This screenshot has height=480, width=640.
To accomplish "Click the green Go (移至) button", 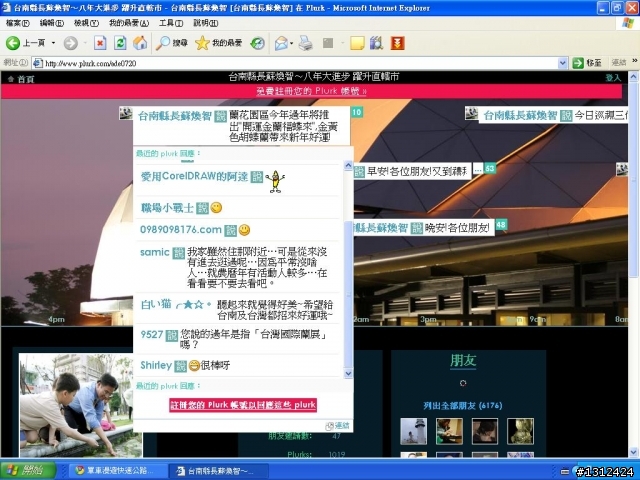I will point(587,63).
